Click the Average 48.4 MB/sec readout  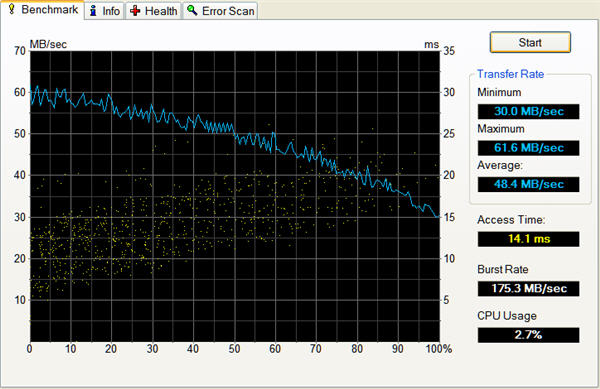[528, 184]
